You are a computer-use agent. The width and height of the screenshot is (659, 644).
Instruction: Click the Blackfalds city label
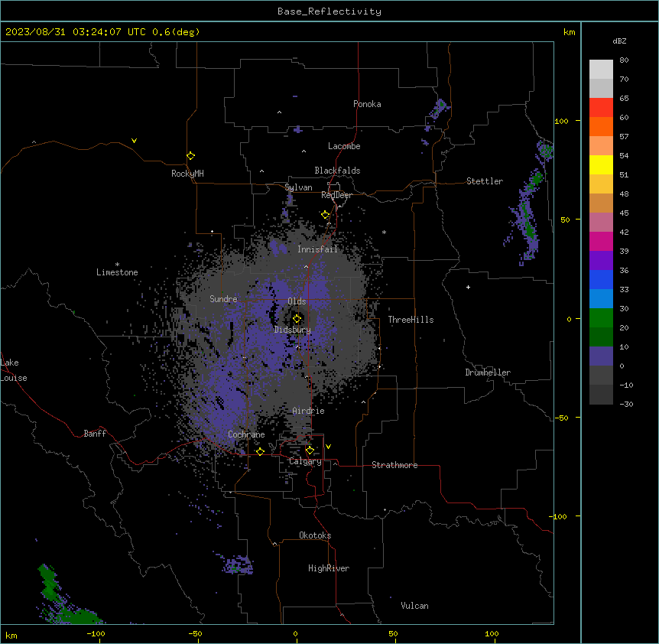pyautogui.click(x=337, y=171)
